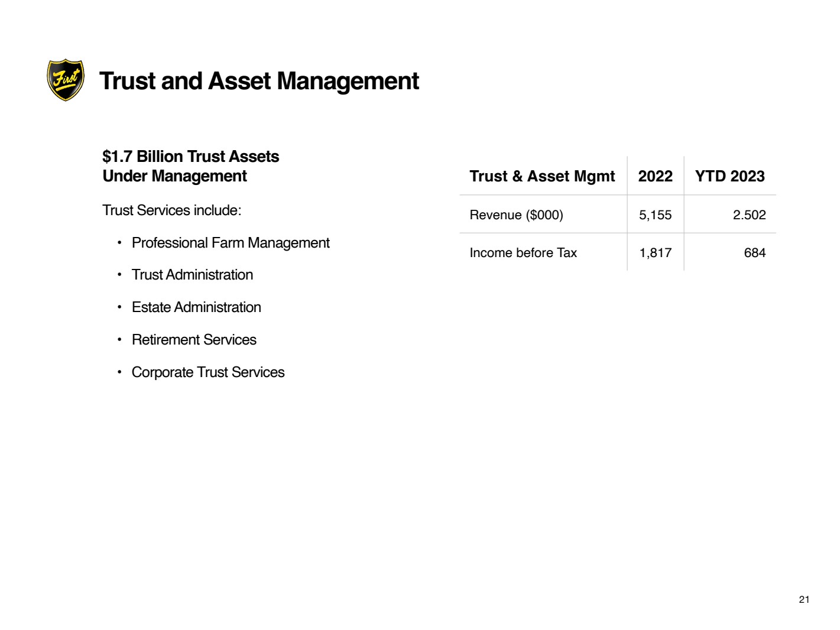The height and width of the screenshot is (630, 840).
Task: Select the Trust and Asset Management title
Action: [259, 81]
